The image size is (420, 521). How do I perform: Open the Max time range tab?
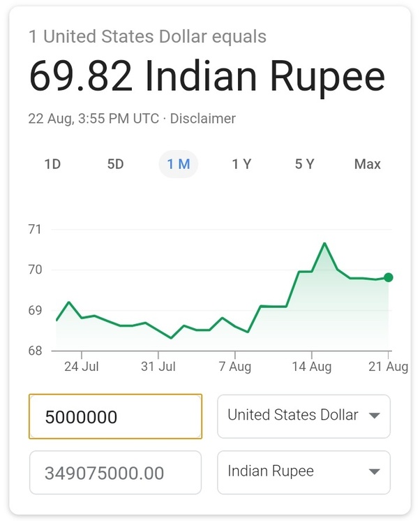tap(367, 164)
